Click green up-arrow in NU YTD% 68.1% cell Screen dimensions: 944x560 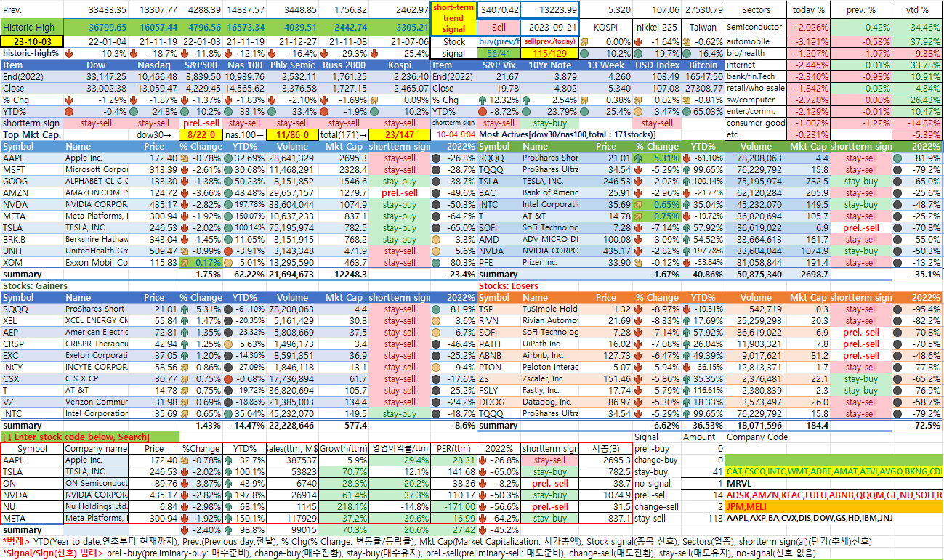click(227, 506)
